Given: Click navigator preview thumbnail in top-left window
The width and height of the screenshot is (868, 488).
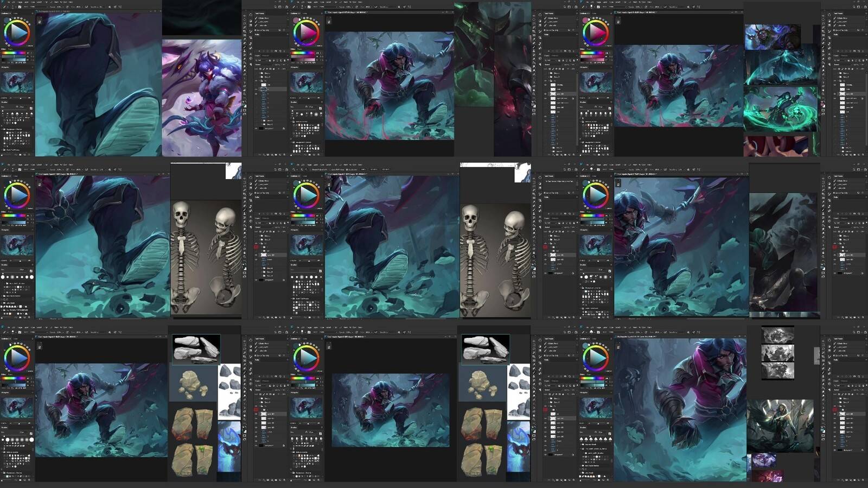Looking at the screenshot, I should coord(17,82).
